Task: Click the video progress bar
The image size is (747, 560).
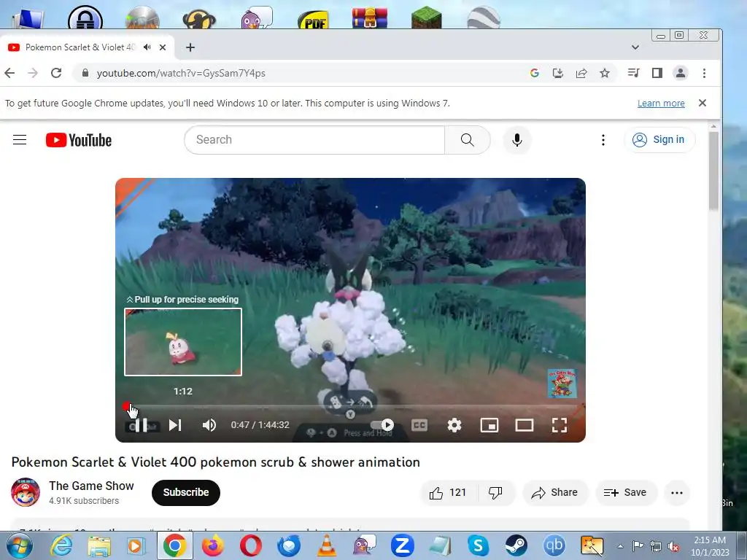Action: 352,407
